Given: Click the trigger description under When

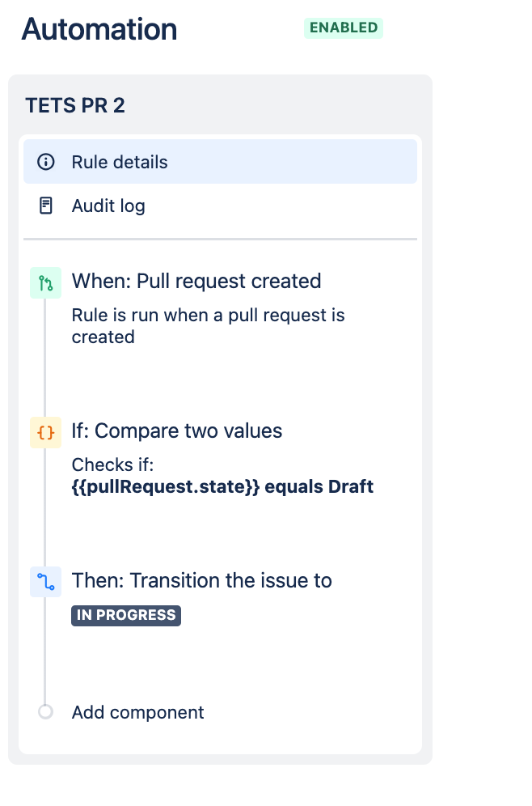Looking at the screenshot, I should [x=209, y=325].
